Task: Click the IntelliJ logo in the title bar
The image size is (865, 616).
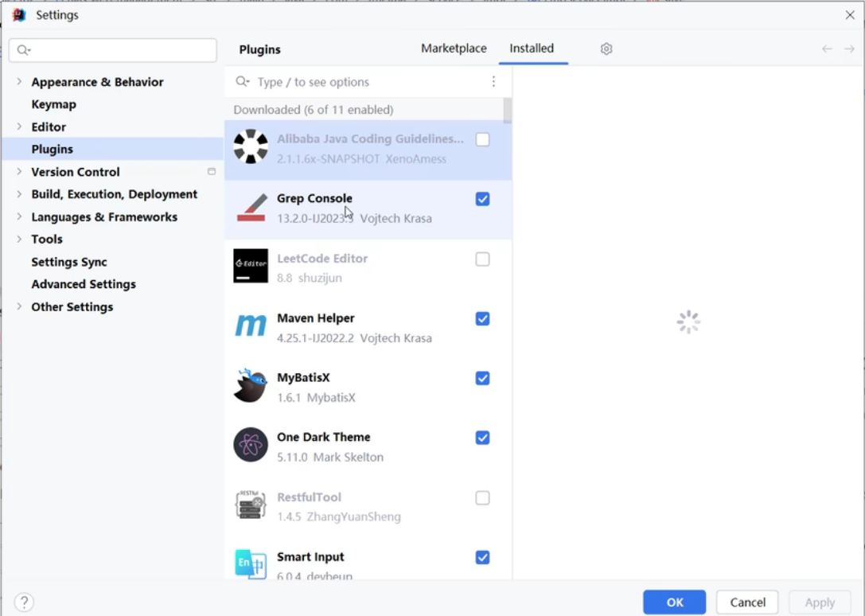Action: [x=19, y=15]
